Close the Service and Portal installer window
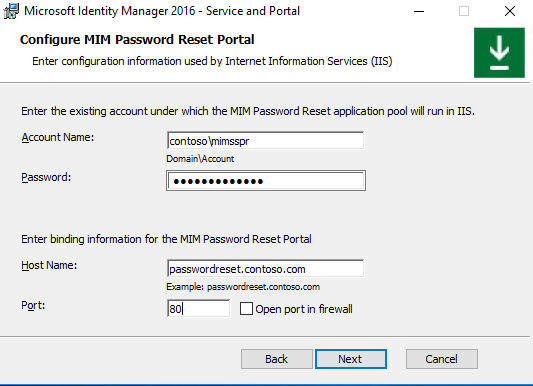Screen dimensions: 533x386 510,11
